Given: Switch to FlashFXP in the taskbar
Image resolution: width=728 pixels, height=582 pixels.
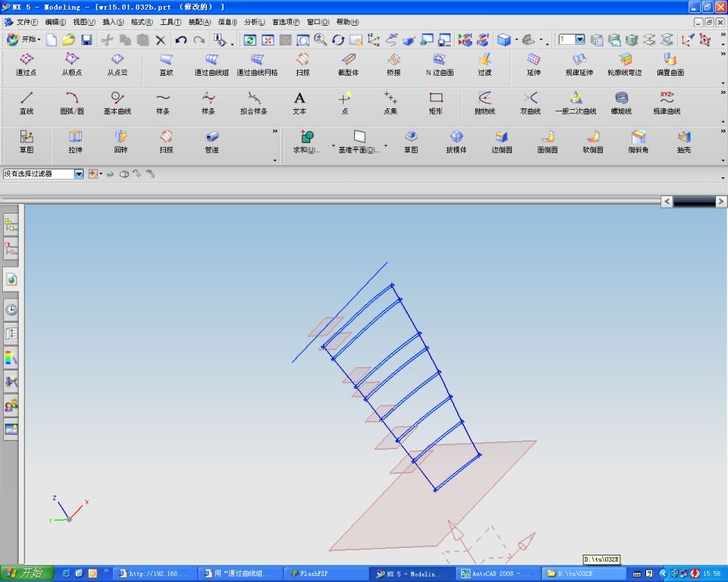Looking at the screenshot, I should point(326,574).
